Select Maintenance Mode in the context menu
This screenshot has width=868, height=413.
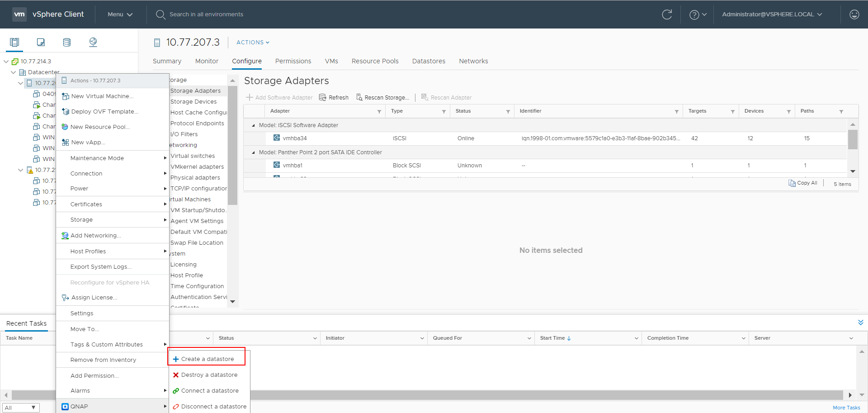[97, 158]
